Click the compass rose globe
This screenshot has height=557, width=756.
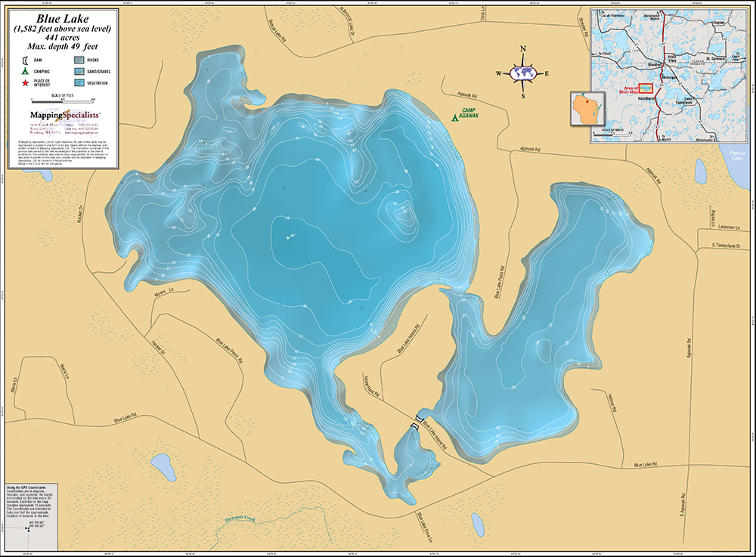pos(523,73)
